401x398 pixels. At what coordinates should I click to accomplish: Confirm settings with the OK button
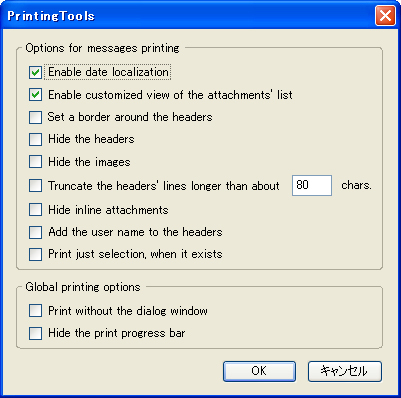(x=259, y=371)
